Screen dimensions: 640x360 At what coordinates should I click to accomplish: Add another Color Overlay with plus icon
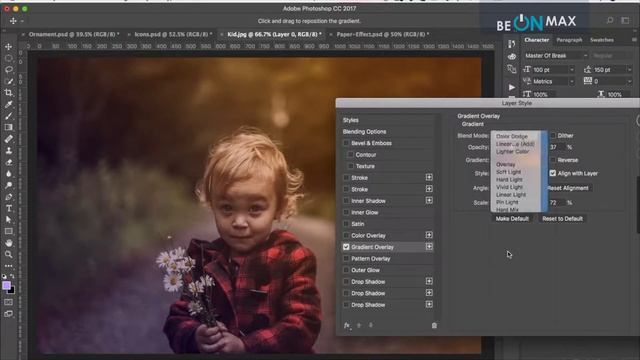[x=429, y=235]
